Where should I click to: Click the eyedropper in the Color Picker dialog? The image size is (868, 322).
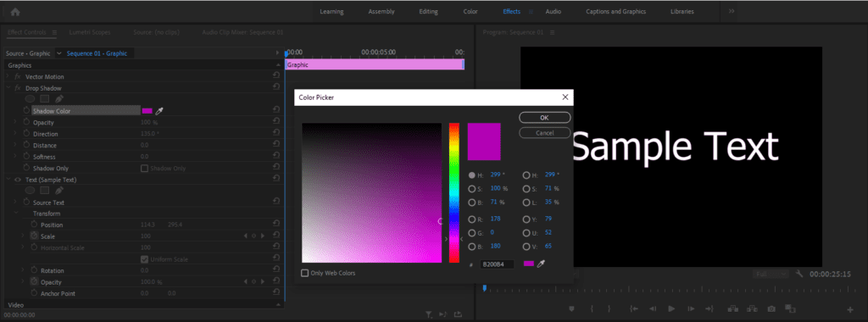(541, 264)
